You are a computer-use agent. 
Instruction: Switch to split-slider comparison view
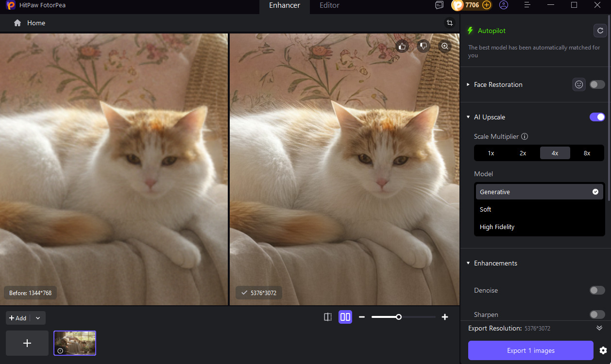click(327, 316)
